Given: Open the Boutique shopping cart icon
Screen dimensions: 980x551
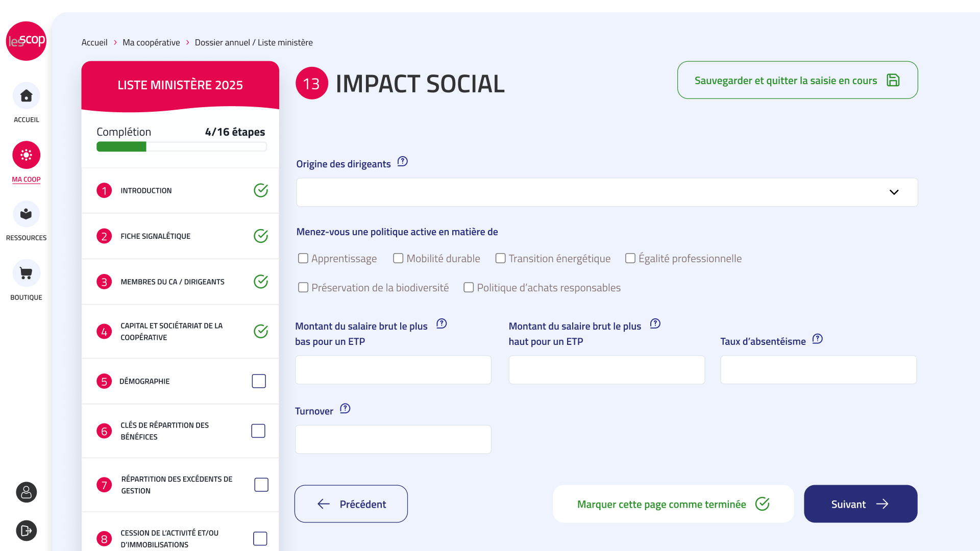Looking at the screenshot, I should pos(26,273).
